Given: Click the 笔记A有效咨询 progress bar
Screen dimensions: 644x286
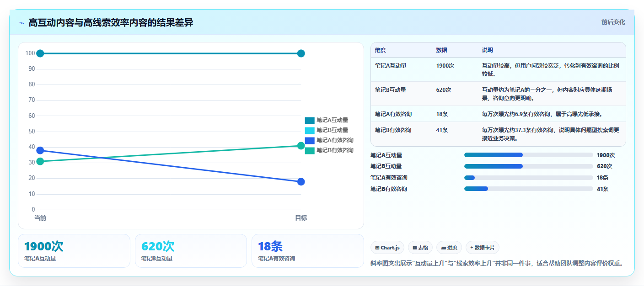Looking at the screenshot, I should [528, 178].
